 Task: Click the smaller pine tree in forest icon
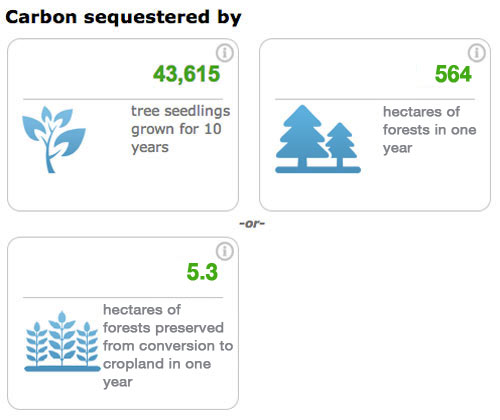click(x=340, y=145)
